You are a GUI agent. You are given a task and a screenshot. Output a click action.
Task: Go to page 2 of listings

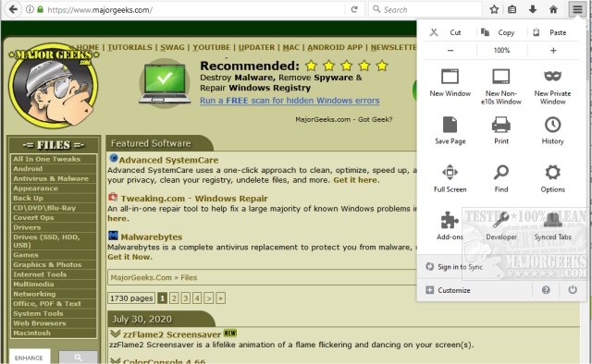(x=174, y=298)
